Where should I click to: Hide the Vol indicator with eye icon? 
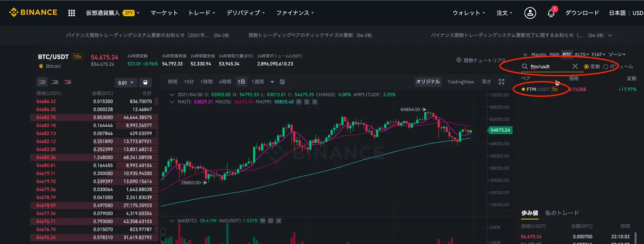coord(262,221)
